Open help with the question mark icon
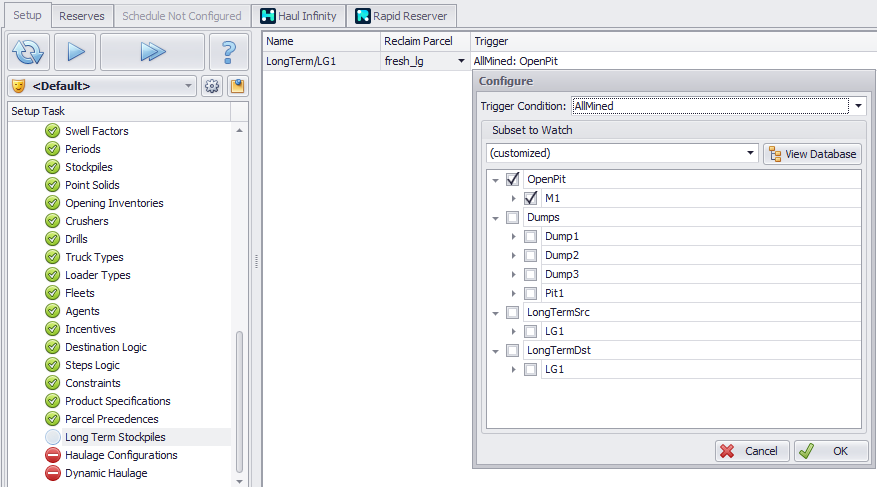 (x=228, y=51)
